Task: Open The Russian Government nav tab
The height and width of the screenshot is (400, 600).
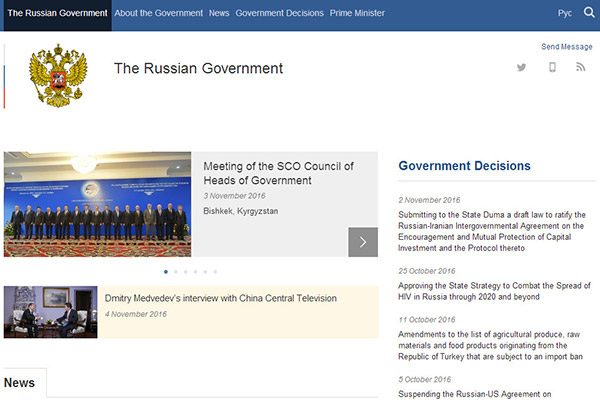Action: coord(57,13)
